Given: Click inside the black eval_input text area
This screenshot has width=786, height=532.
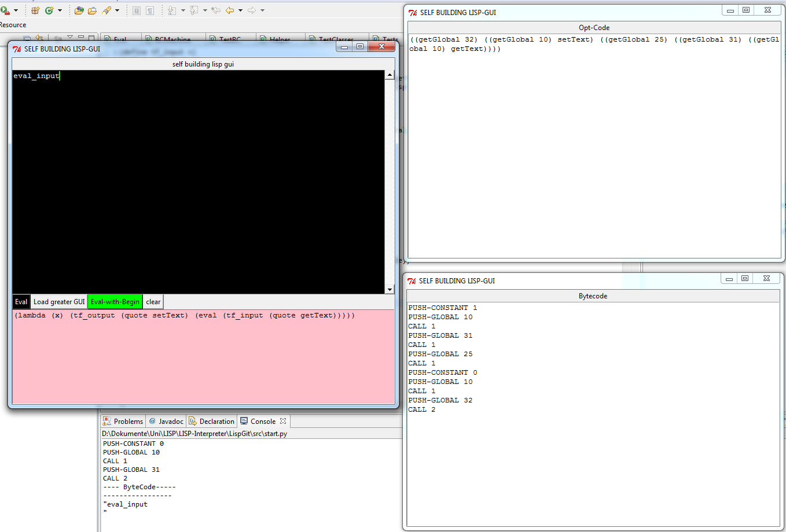Looking at the screenshot, I should (199, 182).
